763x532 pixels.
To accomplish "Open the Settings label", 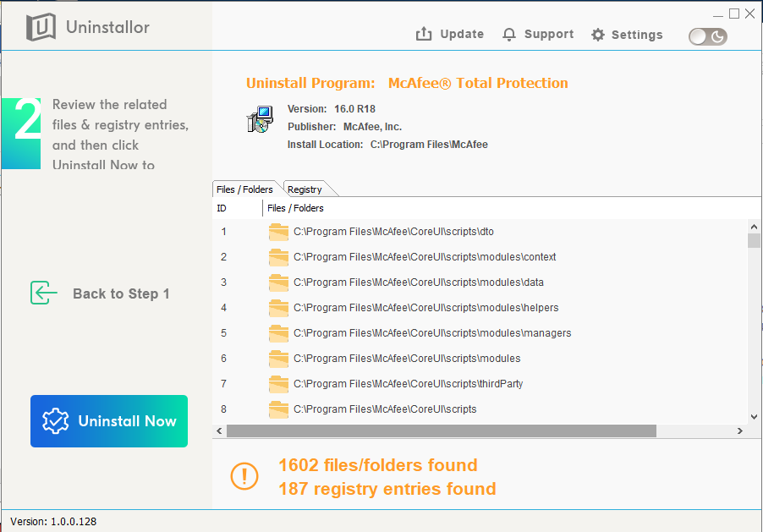I will click(x=637, y=35).
